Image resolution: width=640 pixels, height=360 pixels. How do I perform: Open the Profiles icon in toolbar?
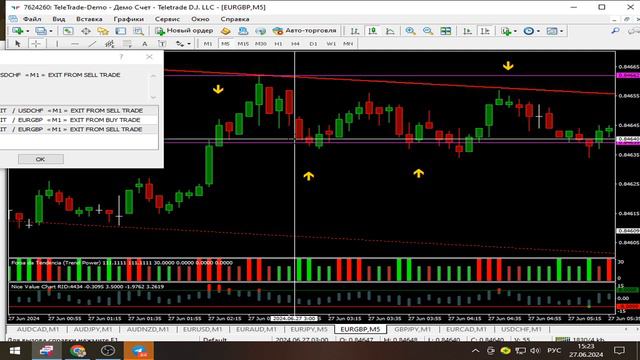coord(41,31)
